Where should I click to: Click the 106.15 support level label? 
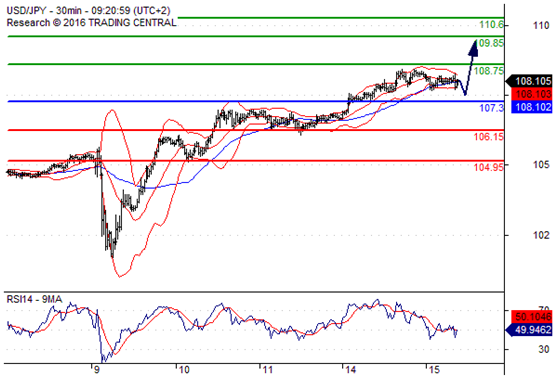489,136
